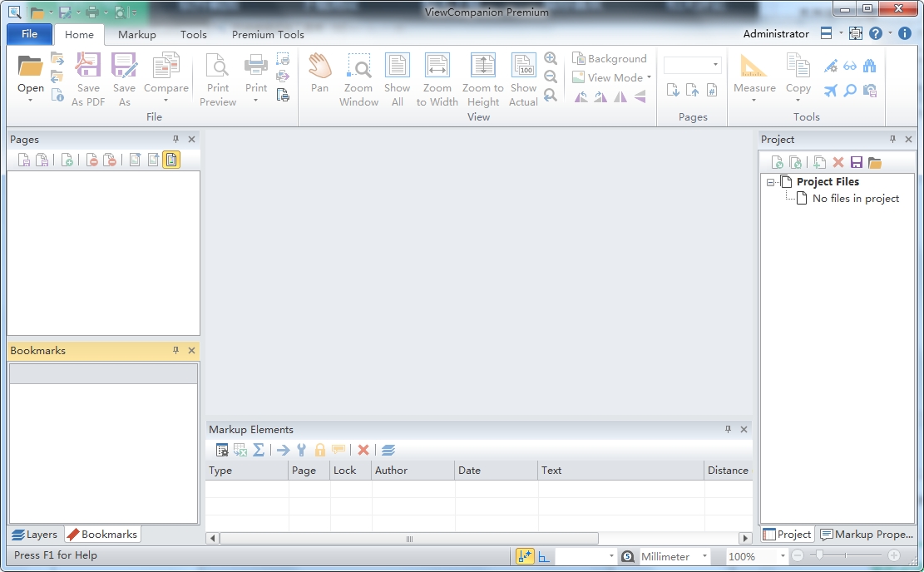Toggle the snap button in status bar
This screenshot has height=572, width=924.
pyautogui.click(x=525, y=556)
